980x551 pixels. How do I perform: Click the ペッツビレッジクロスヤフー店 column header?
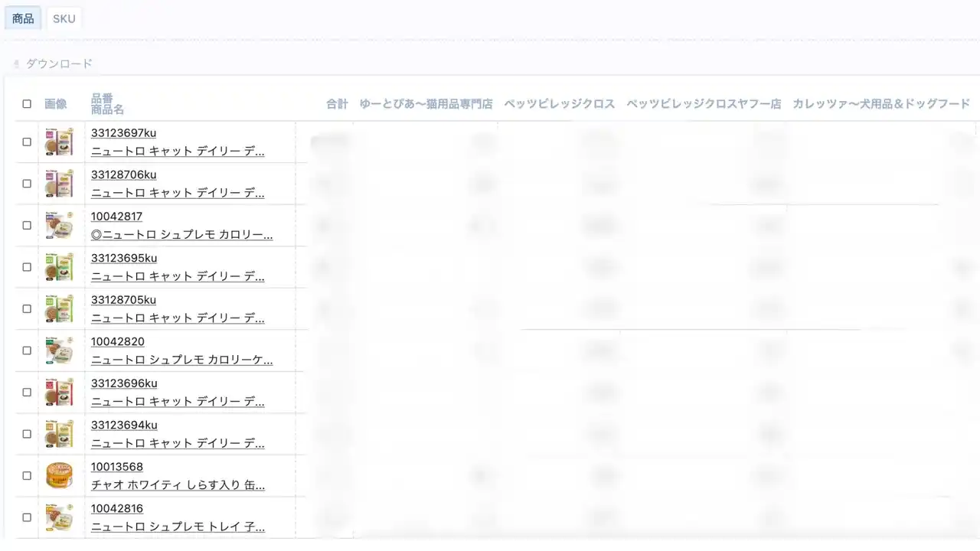pos(703,104)
